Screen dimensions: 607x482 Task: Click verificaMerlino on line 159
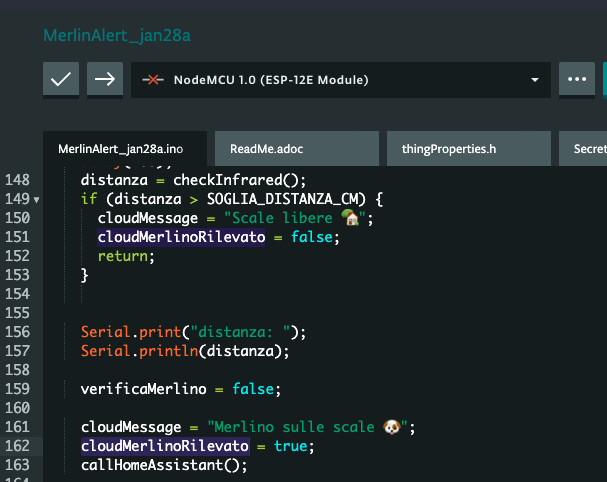tap(144, 389)
